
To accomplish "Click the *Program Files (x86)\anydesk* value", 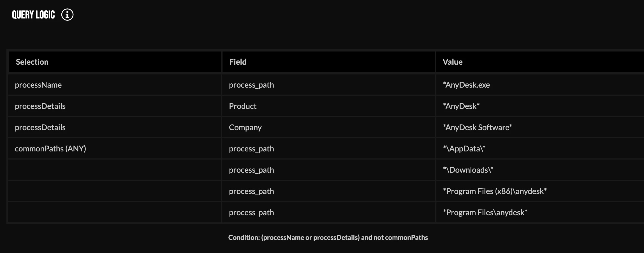I will (x=495, y=191).
